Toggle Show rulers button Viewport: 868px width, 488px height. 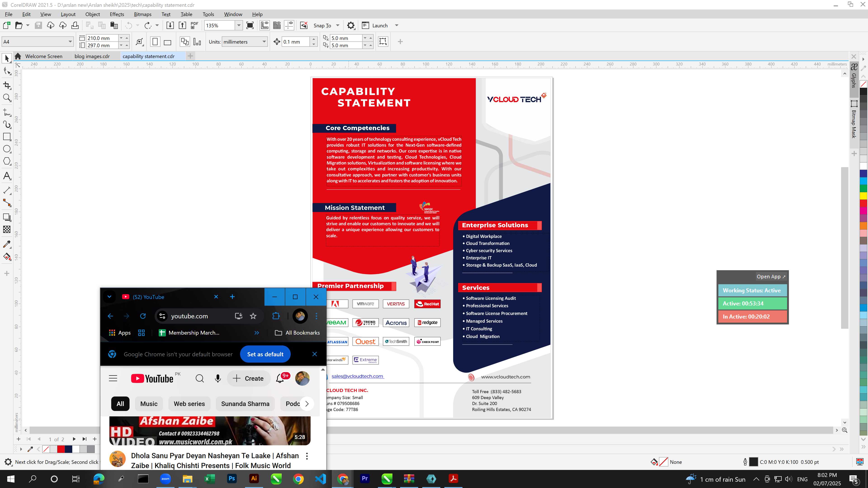[264, 25]
